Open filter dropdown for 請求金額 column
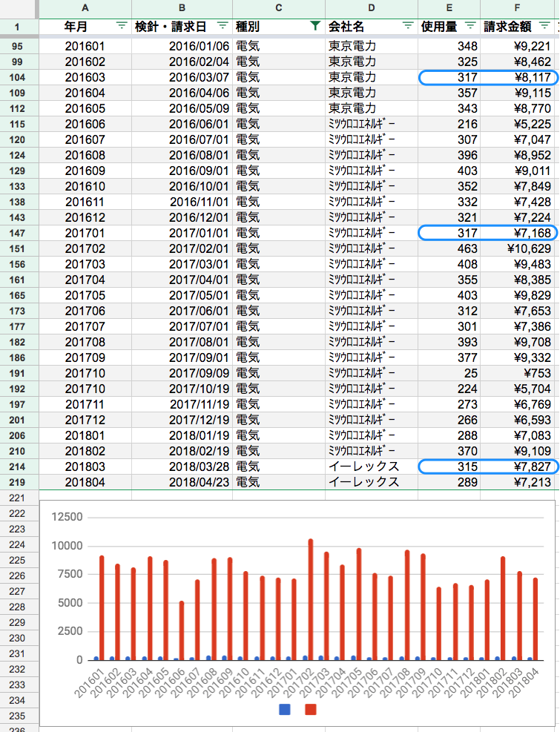The width and height of the screenshot is (560, 732). pyautogui.click(x=544, y=26)
